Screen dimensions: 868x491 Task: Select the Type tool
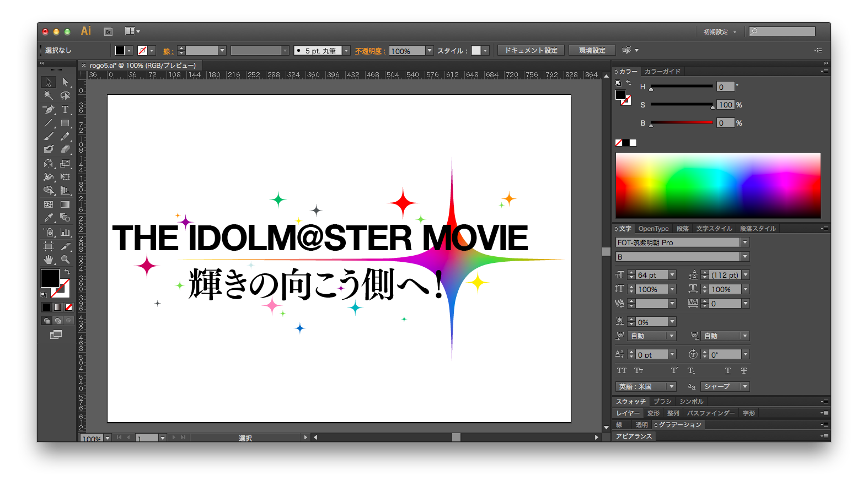65,110
